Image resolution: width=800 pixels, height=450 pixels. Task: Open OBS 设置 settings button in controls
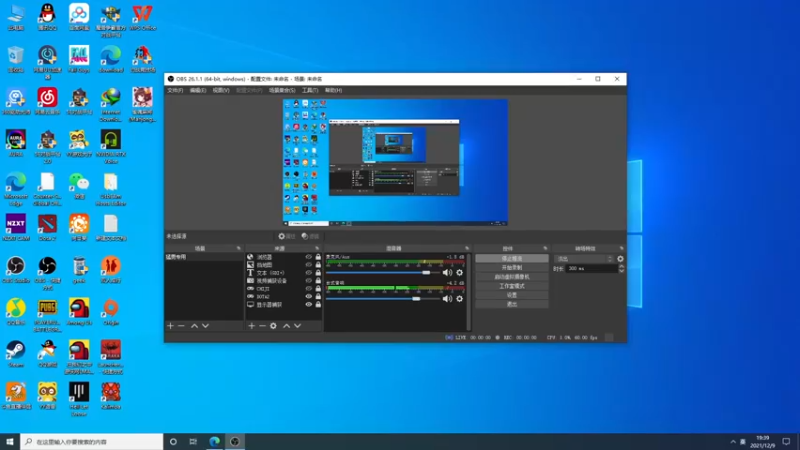[512, 295]
